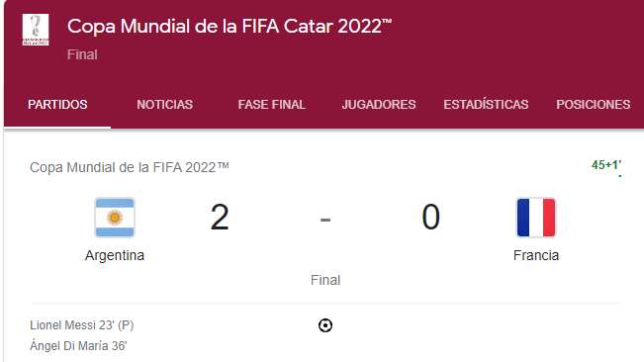This screenshot has width=644, height=362.
Task: Click the Francia team name
Action: (x=536, y=255)
